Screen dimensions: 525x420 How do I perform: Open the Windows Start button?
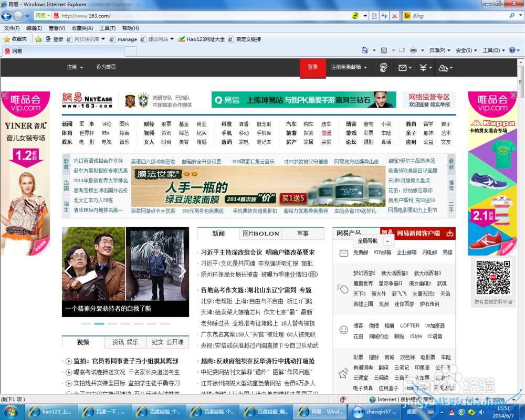point(10,411)
